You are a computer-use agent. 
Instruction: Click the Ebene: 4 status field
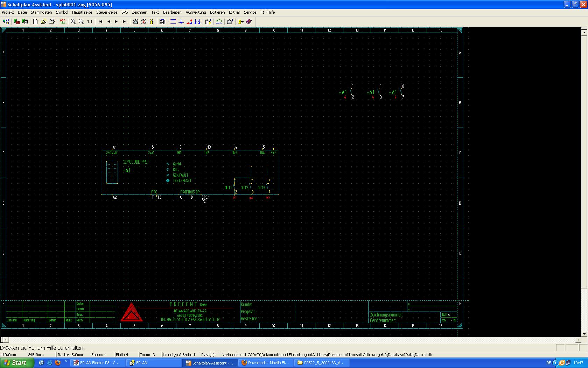[x=102, y=355]
